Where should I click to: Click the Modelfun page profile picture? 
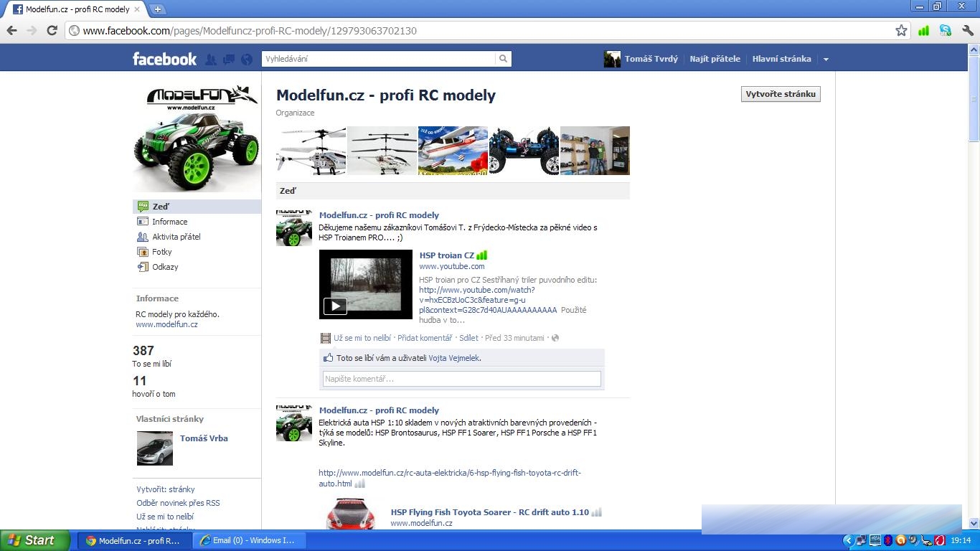pos(197,138)
